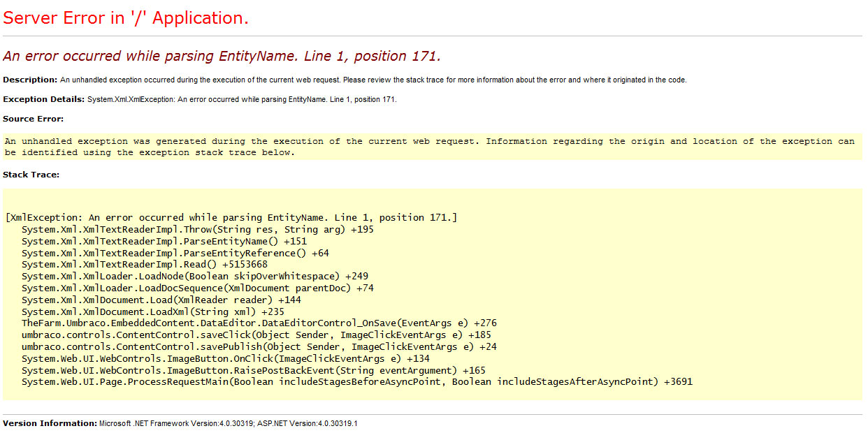The width and height of the screenshot is (868, 447).
Task: Click the ParseEntityReference() +64 line
Action: pyautogui.click(x=175, y=253)
